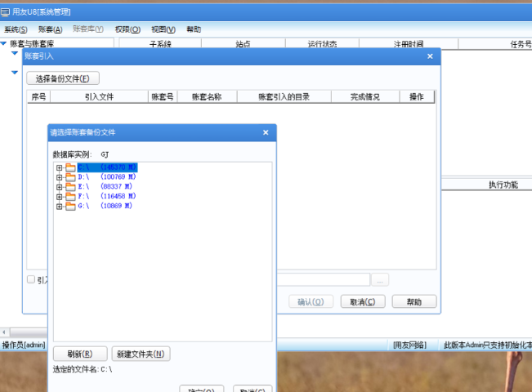Close the 账套引入 dialog window
The height and width of the screenshot is (392, 532).
point(430,56)
